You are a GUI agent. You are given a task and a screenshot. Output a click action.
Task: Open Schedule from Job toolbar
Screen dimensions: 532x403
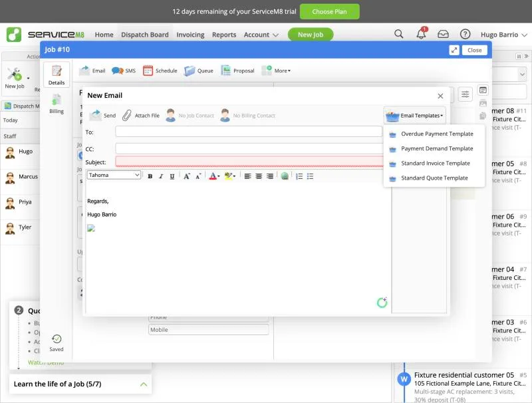(160, 70)
